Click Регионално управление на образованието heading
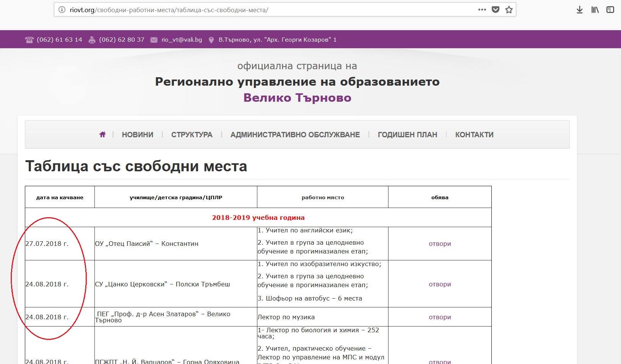The image size is (621, 364). pos(297,81)
